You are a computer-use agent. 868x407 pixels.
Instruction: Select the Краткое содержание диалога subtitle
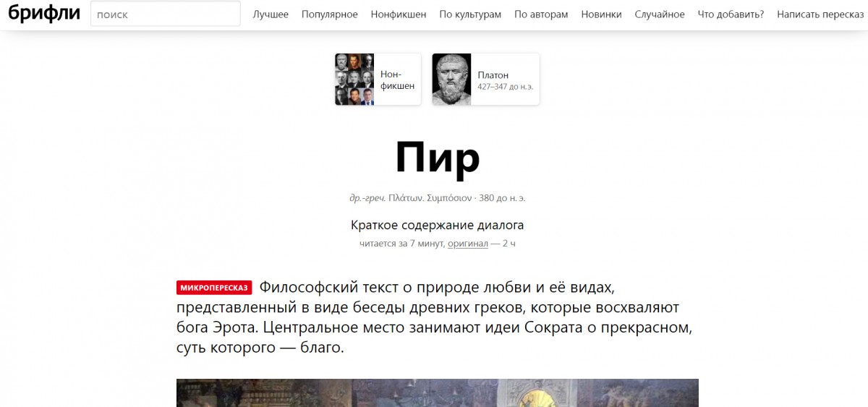coord(438,225)
